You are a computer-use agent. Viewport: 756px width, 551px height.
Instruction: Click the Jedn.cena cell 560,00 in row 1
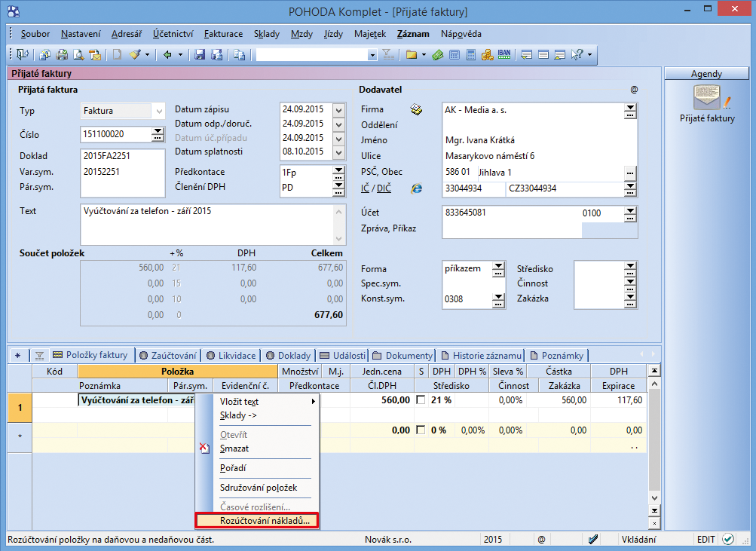[382, 400]
